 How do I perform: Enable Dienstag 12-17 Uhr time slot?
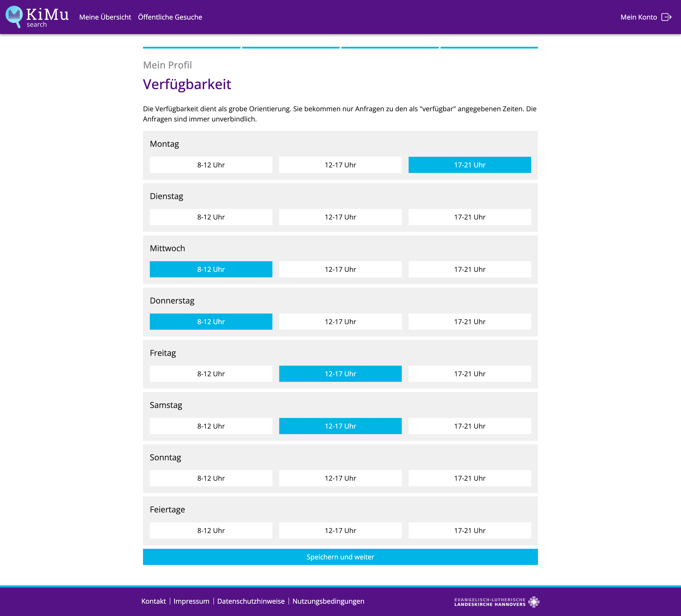click(340, 217)
